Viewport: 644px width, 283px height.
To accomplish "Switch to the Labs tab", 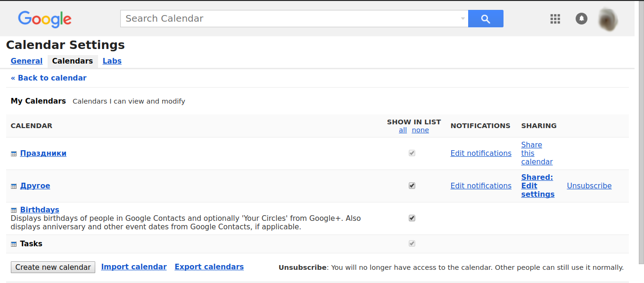I will pyautogui.click(x=112, y=61).
